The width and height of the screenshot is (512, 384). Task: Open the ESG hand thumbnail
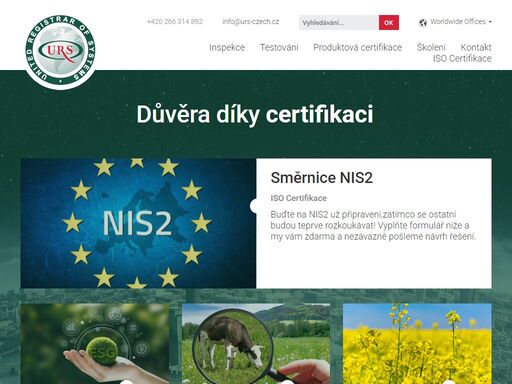(95, 344)
